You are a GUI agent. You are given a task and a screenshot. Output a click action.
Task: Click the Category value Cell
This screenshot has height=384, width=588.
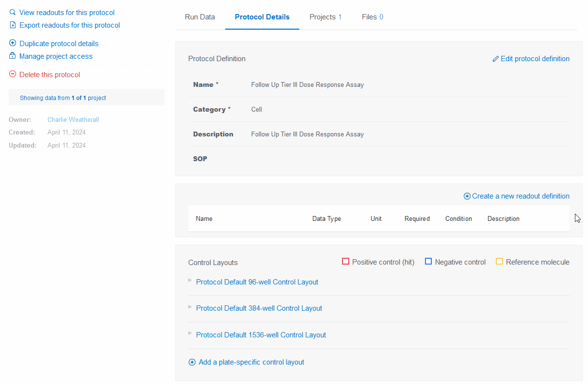[x=257, y=109]
